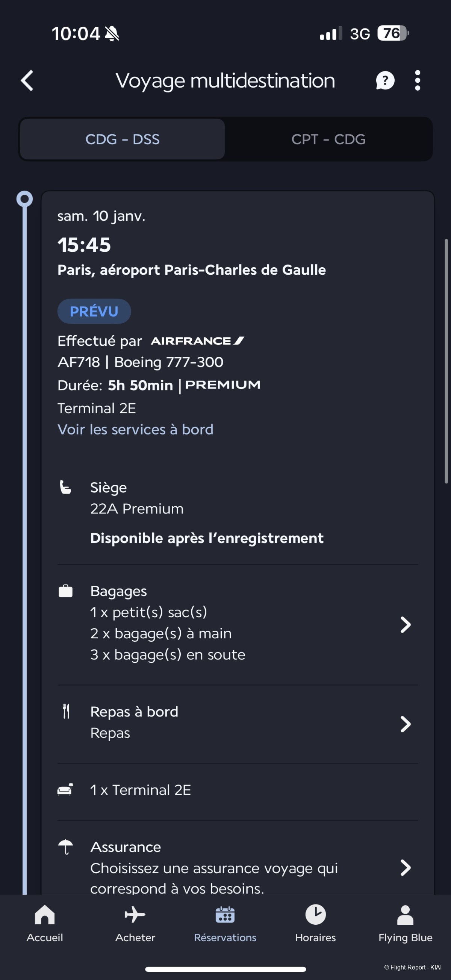Switch to the CPT - CDG segment
451x980 pixels.
coord(328,139)
